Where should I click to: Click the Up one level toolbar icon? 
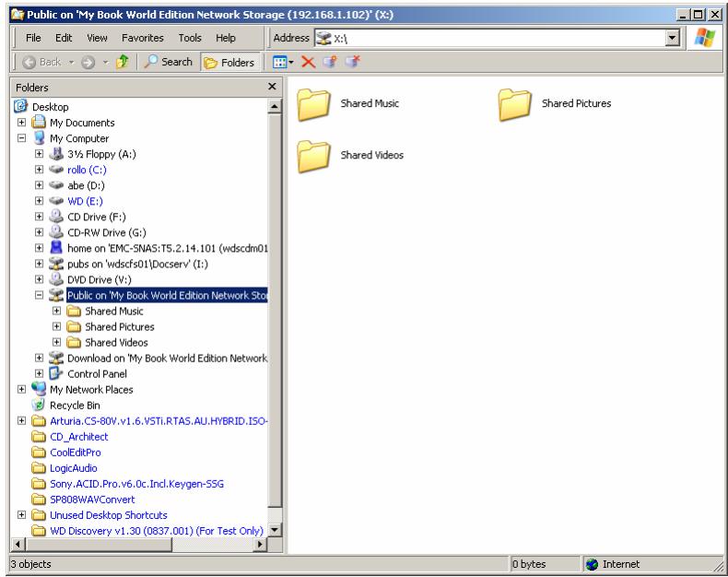[x=123, y=62]
